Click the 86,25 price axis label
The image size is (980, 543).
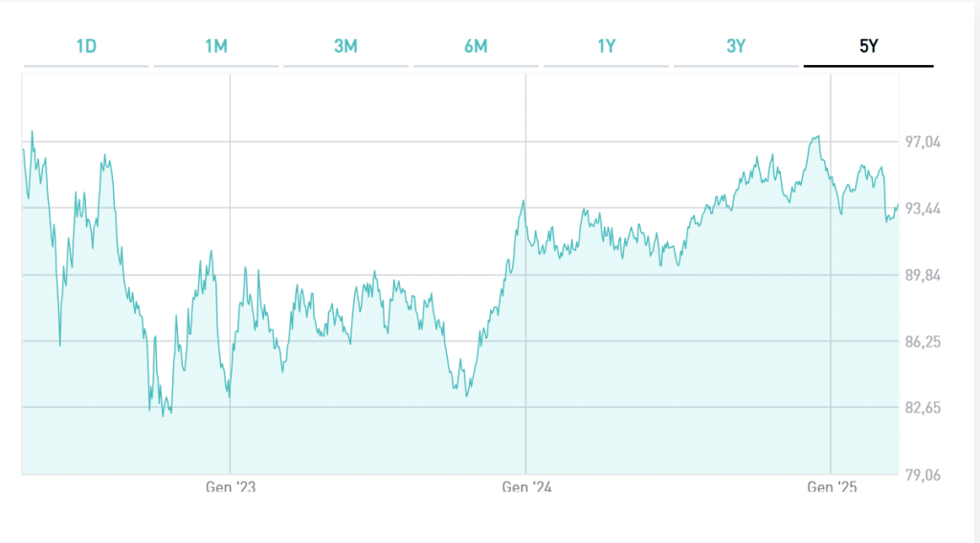[x=924, y=342]
